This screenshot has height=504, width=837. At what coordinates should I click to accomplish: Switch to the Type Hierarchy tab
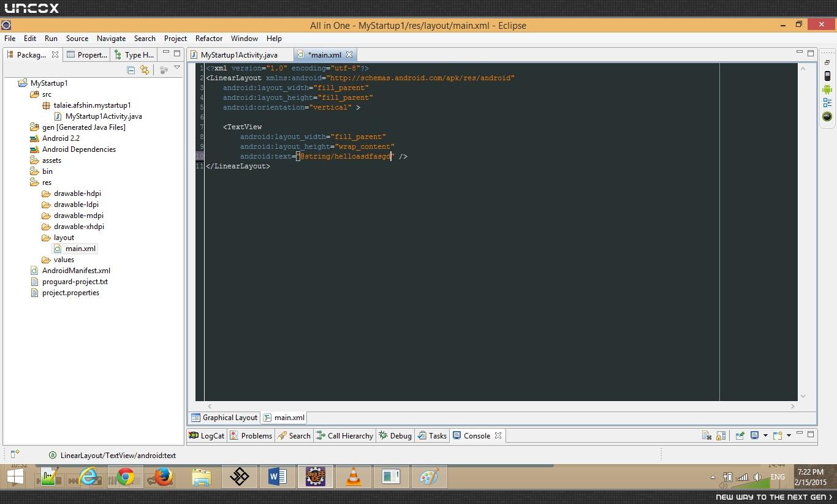[x=134, y=55]
